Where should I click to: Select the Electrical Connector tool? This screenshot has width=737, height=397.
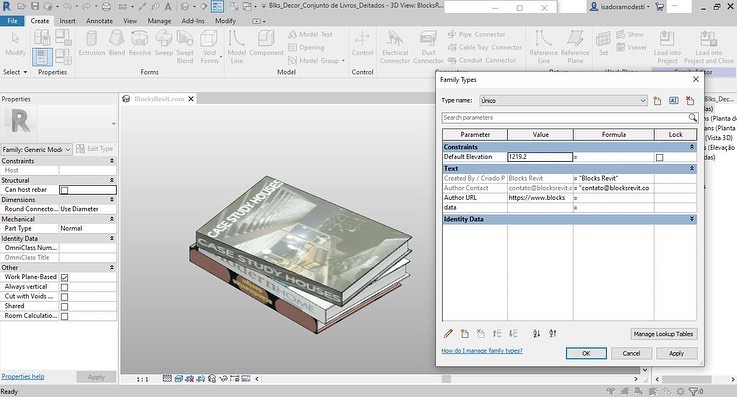(395, 47)
